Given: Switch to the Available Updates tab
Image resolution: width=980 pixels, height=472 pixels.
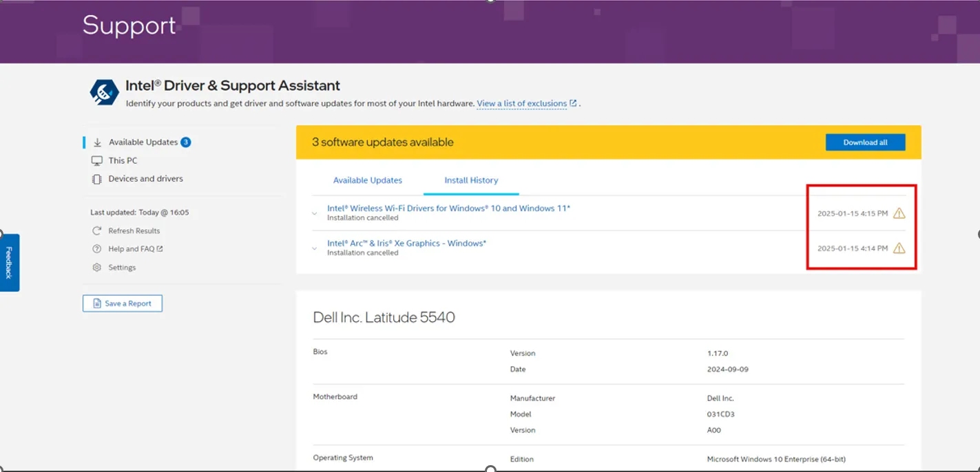Looking at the screenshot, I should coord(368,180).
